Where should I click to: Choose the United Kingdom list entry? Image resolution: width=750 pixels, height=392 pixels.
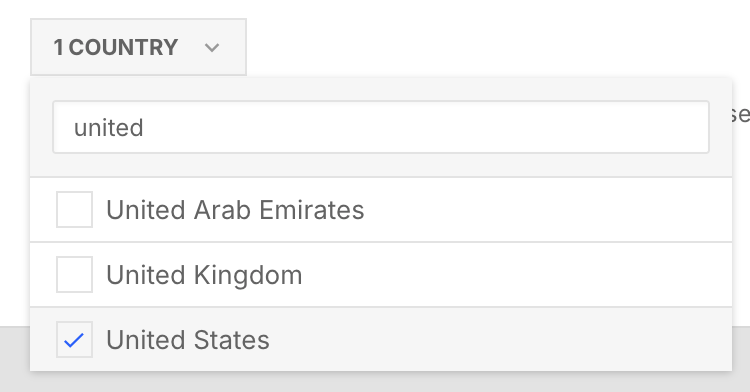(381, 274)
